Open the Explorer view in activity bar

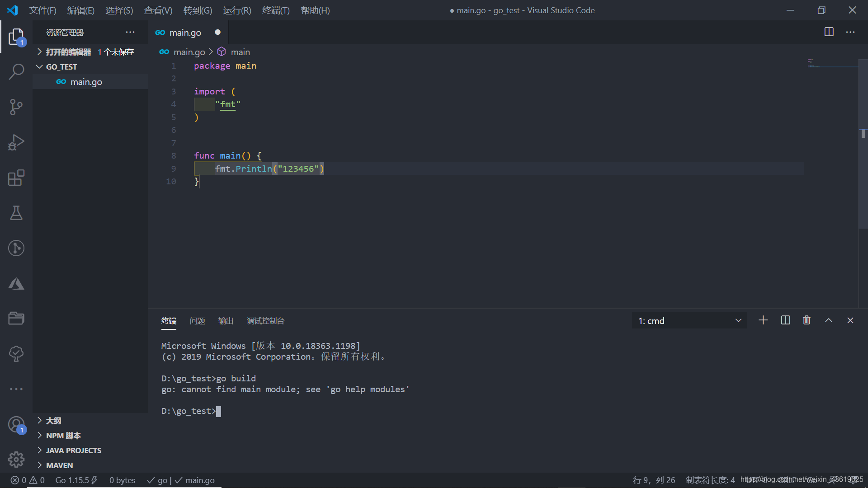pos(16,37)
